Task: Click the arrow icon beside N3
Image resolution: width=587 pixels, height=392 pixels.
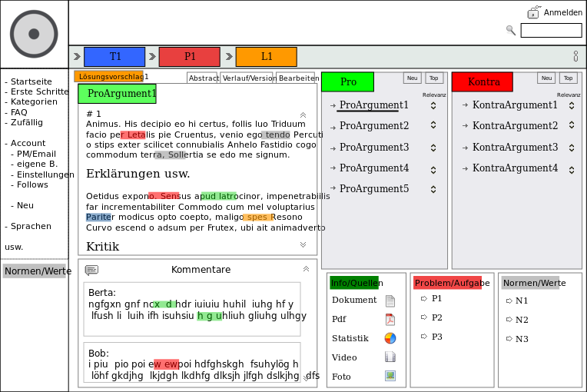Action: [509, 338]
